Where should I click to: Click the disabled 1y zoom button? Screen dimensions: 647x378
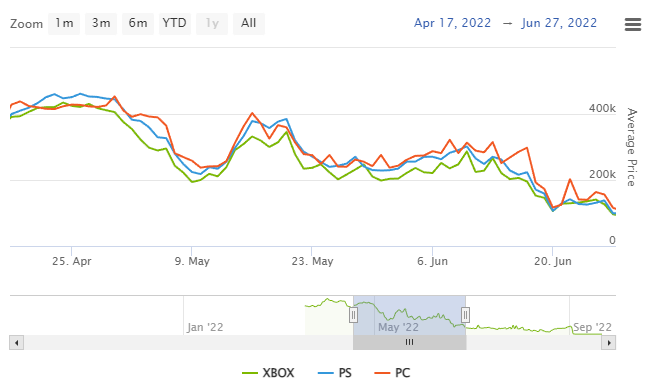pyautogui.click(x=212, y=24)
